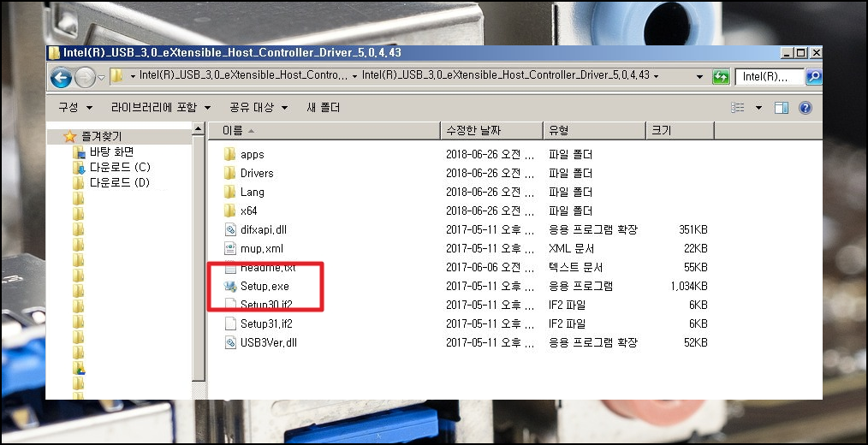This screenshot has width=868, height=445.
Task: Click the folder icon in title bar
Action: 54,52
